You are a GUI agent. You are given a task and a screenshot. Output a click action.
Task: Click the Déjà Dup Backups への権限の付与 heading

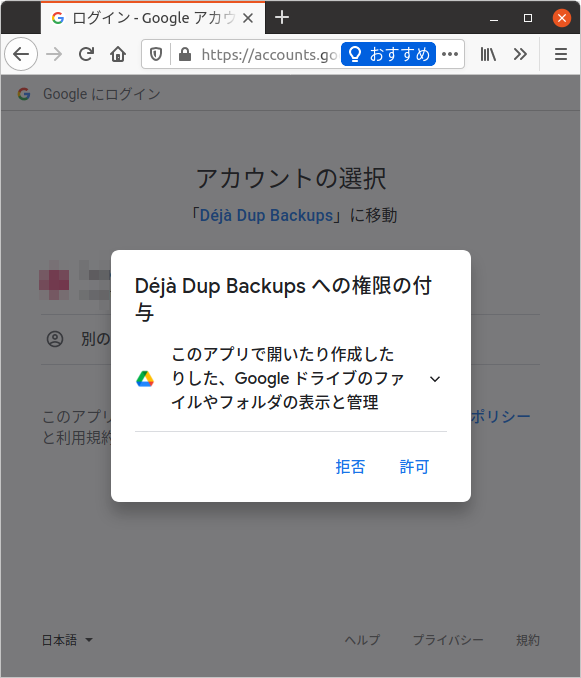(284, 299)
